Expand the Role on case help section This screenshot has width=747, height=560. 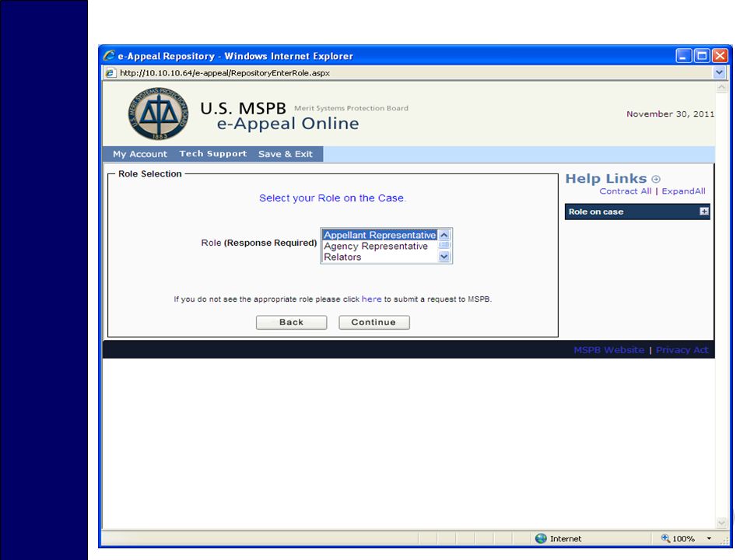[703, 212]
